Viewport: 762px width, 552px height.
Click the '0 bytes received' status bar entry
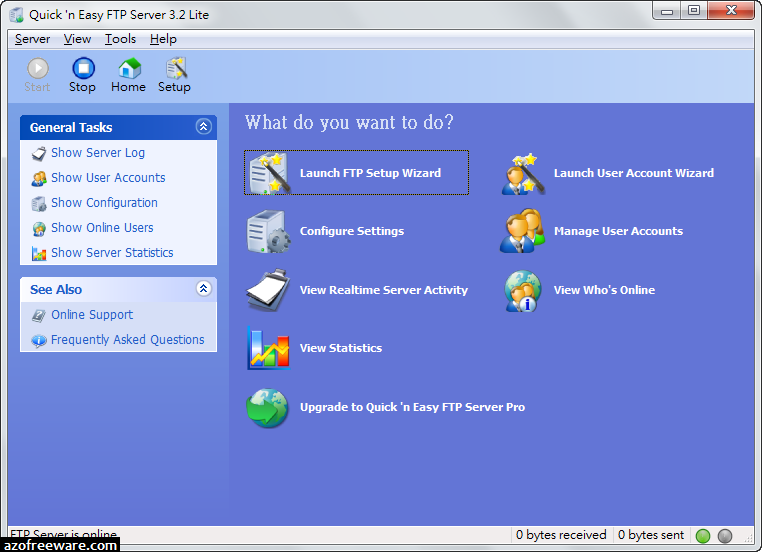[x=561, y=535]
